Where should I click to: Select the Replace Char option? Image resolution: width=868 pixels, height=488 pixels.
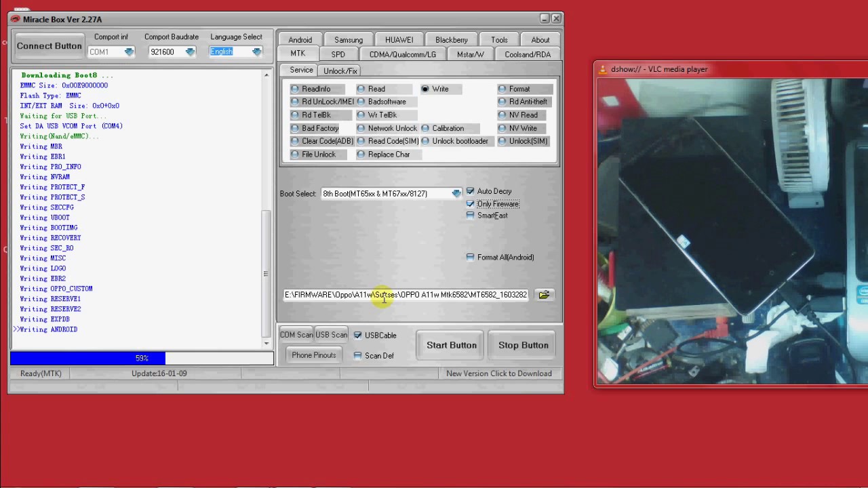click(x=389, y=155)
